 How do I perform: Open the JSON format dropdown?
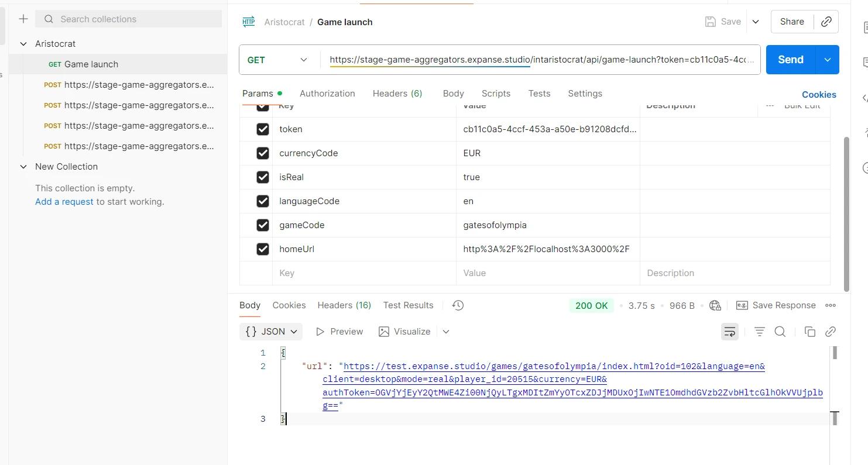pyautogui.click(x=271, y=332)
